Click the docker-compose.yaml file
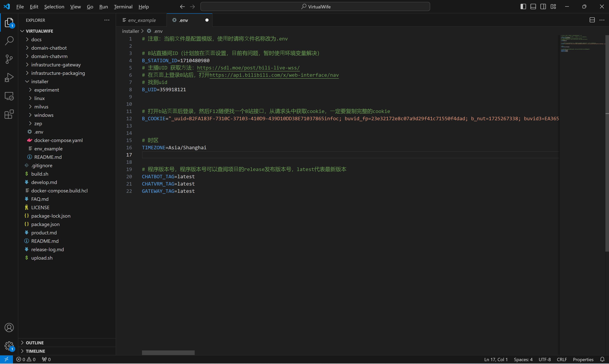Viewport: 609px width, 364px height. (58, 140)
